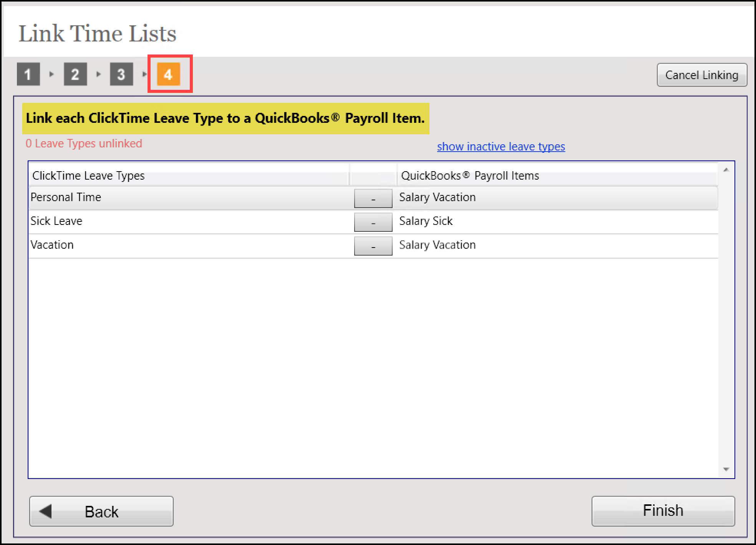Click the '0 Leave Types unlinked' status text
This screenshot has width=756, height=545.
pyautogui.click(x=84, y=144)
